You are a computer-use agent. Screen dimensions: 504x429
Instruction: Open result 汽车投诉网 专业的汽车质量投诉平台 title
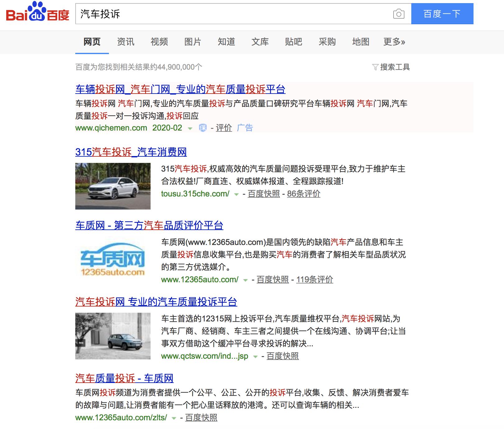[x=156, y=302]
